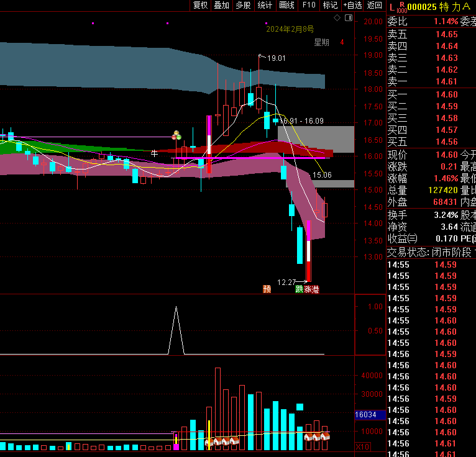
Task: Click the stock title 000025 特力A
Action: (x=439, y=7)
